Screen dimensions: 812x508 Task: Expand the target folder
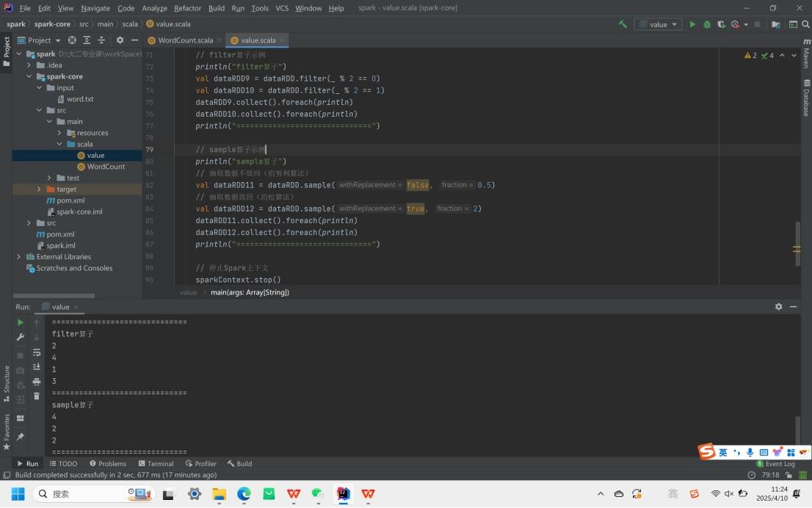coord(40,189)
